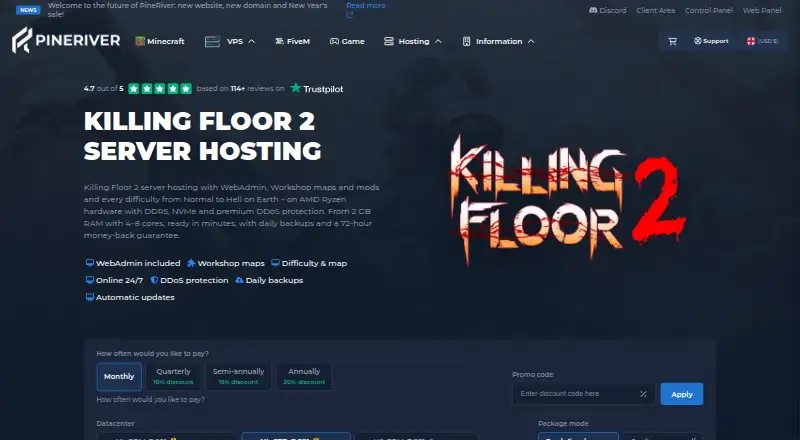Click the VPS server icon
Image resolution: width=800 pixels, height=440 pixels.
[212, 41]
